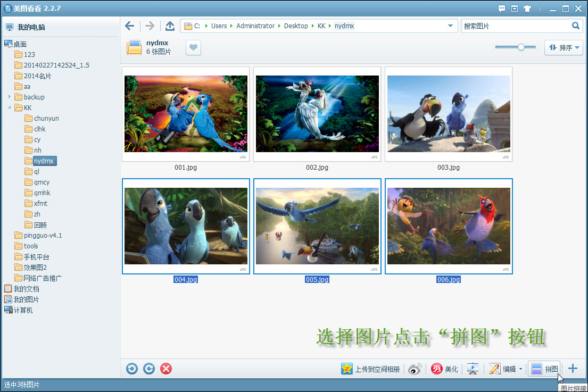Screen dimensions: 588x392
Task: Select thumbnail 006.jpg
Action: (x=449, y=226)
